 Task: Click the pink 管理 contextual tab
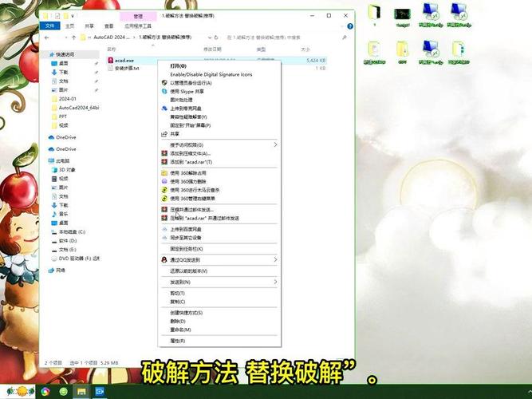click(x=138, y=16)
